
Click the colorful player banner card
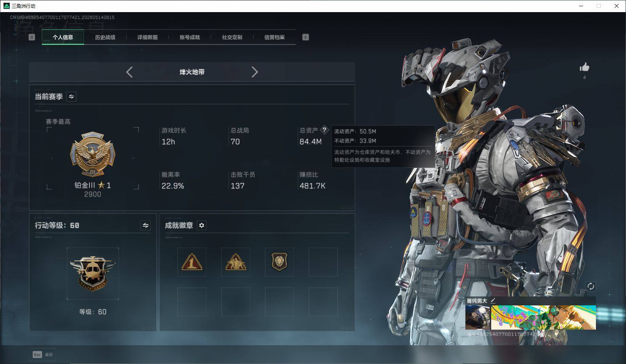click(544, 318)
